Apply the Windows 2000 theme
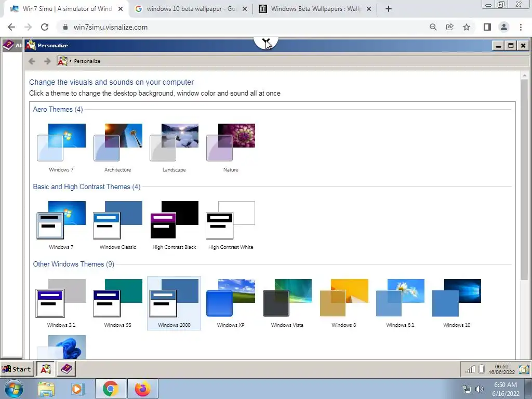 pos(174,303)
